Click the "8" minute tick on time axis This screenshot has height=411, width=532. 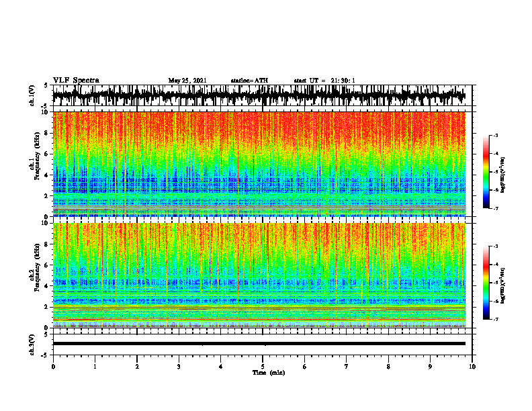(x=388, y=367)
